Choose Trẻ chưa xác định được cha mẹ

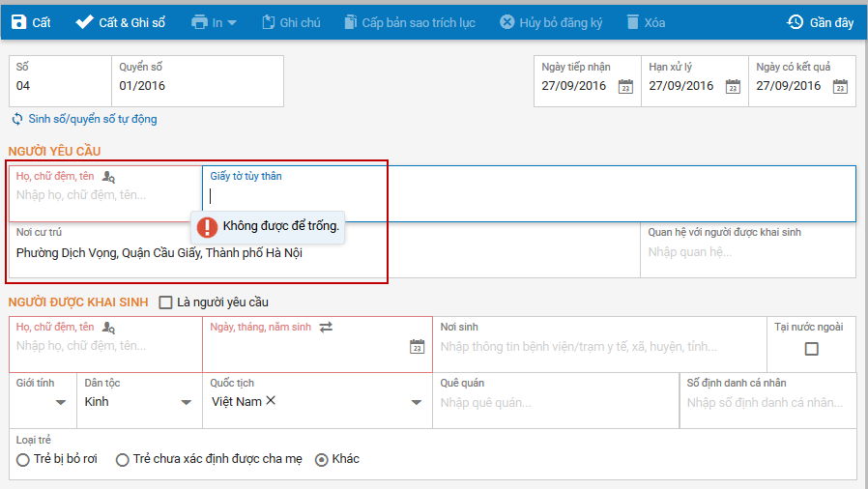point(123,460)
